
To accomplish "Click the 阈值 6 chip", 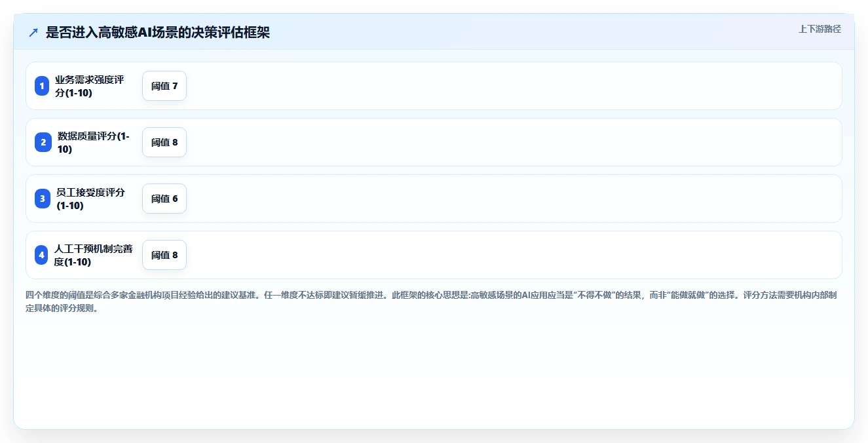I will [164, 199].
